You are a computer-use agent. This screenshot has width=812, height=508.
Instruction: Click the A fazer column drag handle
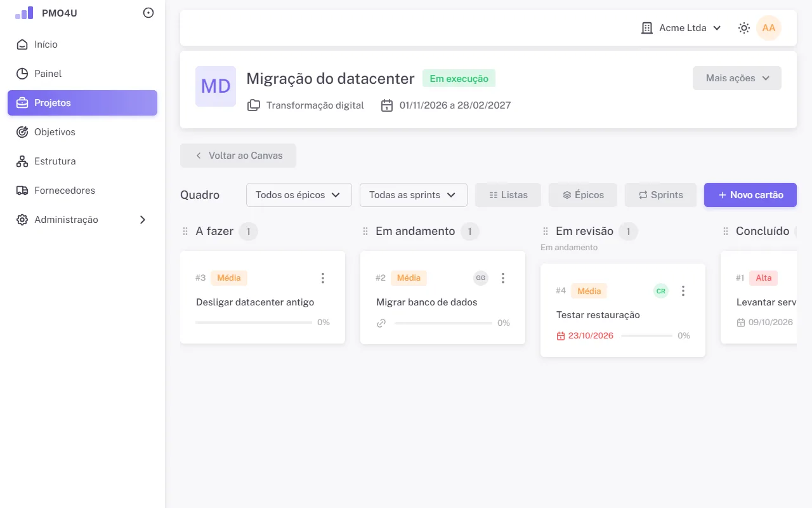click(185, 232)
